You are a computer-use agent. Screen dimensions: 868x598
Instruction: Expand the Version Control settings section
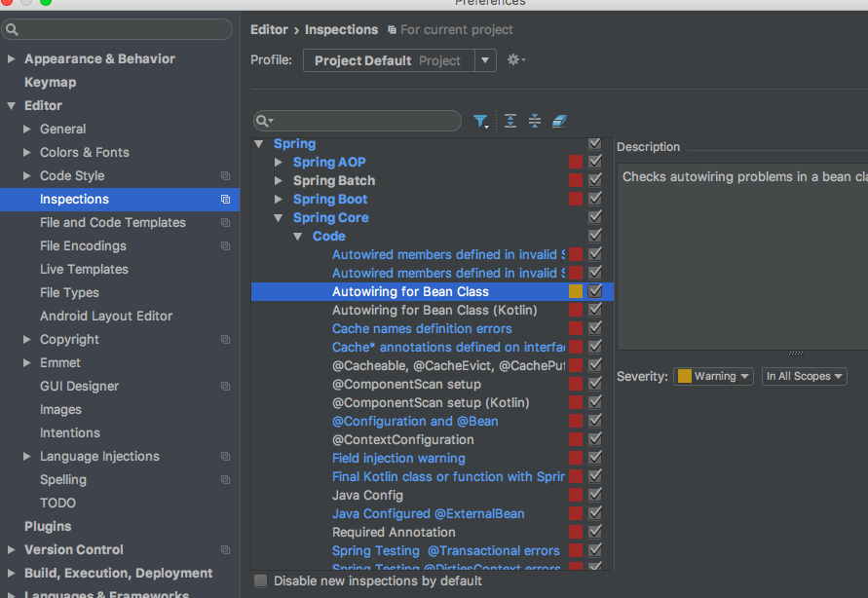coord(11,550)
